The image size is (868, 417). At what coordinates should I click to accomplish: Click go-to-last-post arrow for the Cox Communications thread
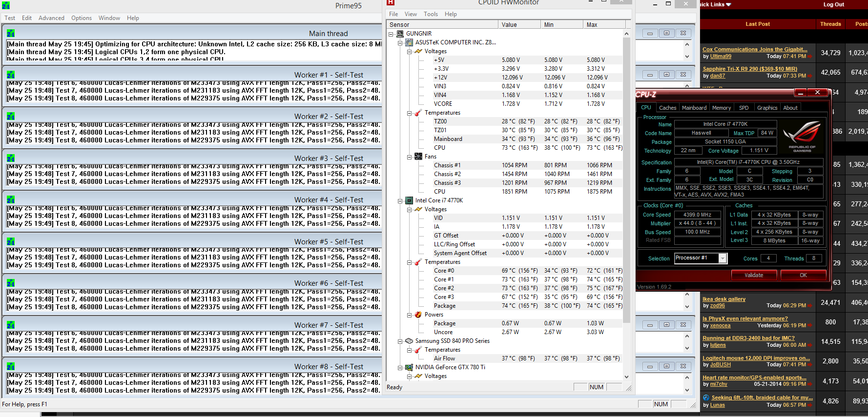pos(811,57)
